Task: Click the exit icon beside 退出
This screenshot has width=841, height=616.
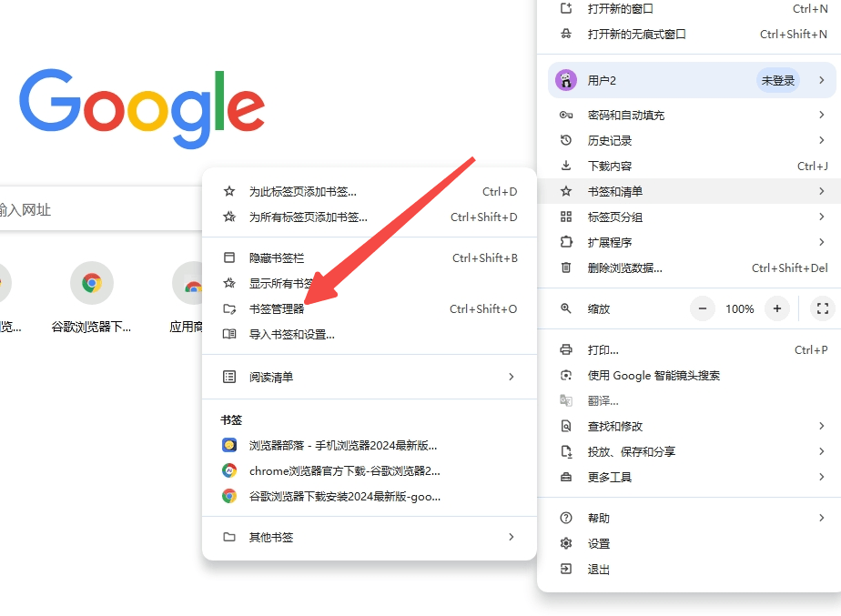Action: (566, 569)
